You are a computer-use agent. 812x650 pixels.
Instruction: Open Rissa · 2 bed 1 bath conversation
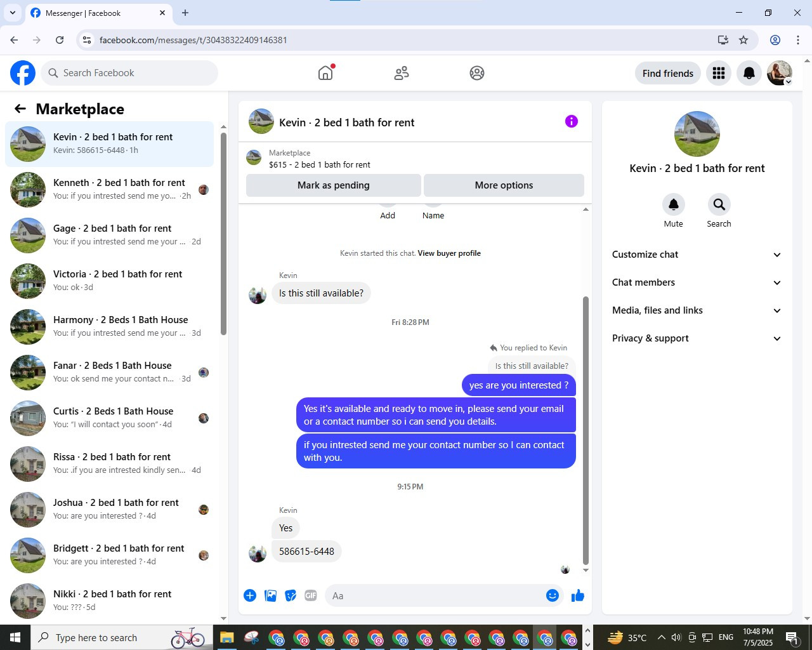click(109, 464)
